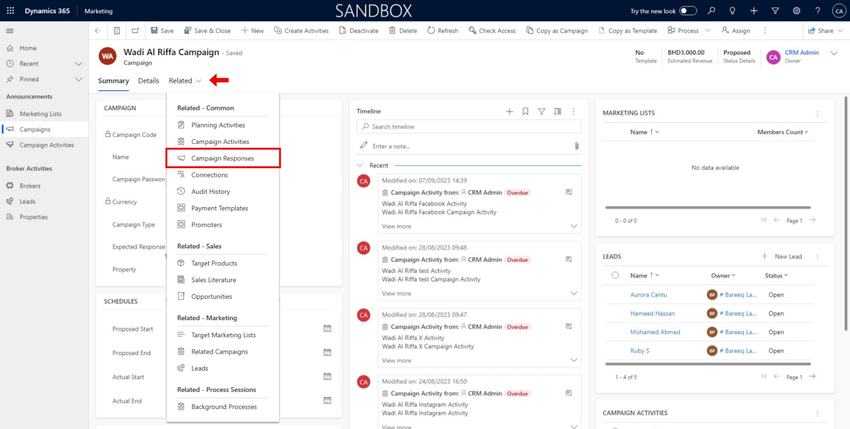The width and height of the screenshot is (850, 429).
Task: Open the search magnifier in header
Action: [712, 11]
